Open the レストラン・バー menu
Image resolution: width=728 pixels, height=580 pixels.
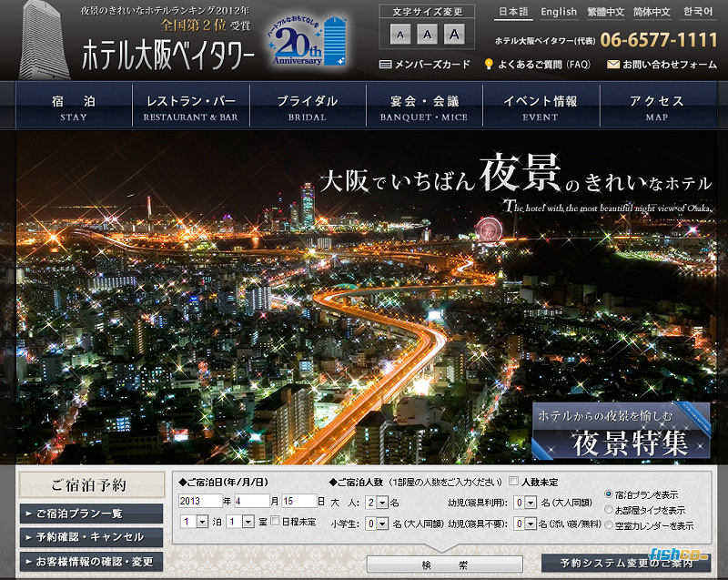click(191, 106)
